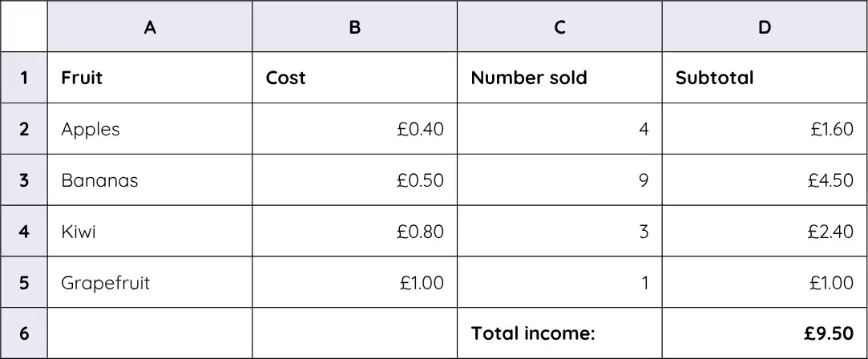Select the £9.50 total cell
The image size is (868, 359).
[765, 333]
